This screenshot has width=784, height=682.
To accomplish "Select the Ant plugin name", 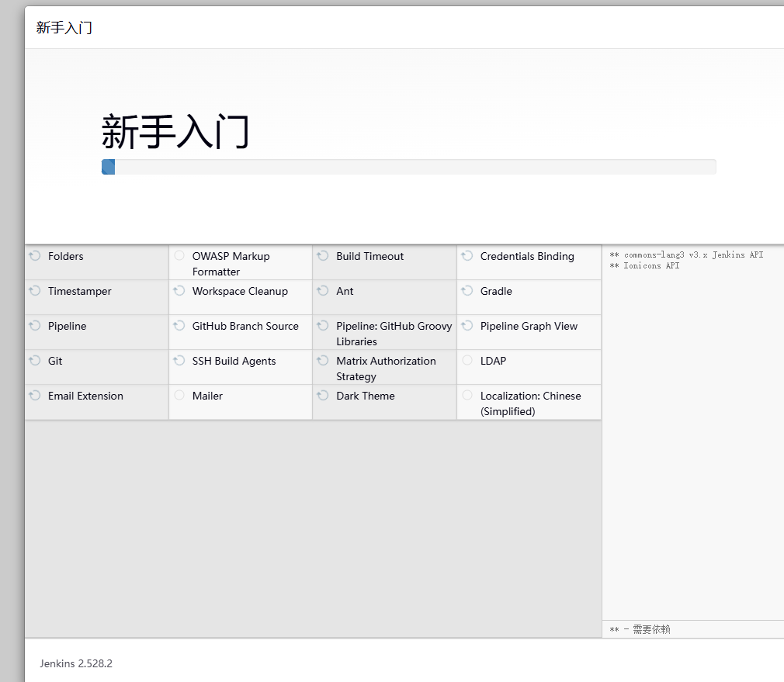I will (x=345, y=291).
